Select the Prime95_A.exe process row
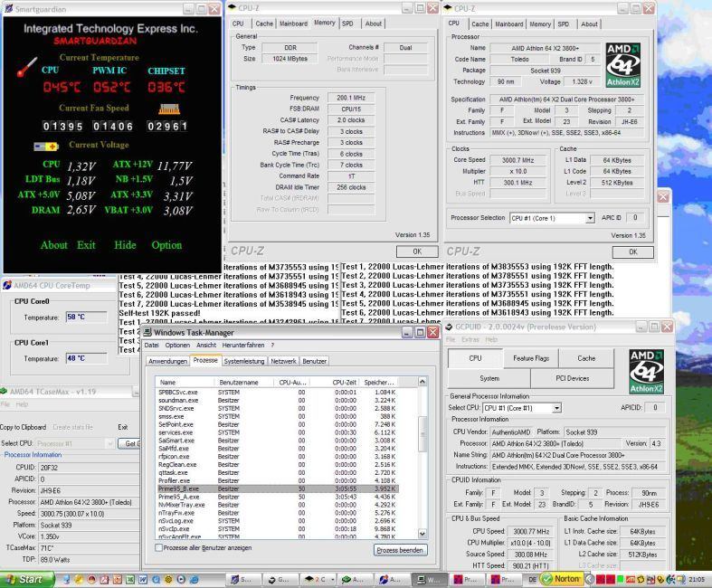This screenshot has height=588, width=712. click(x=277, y=497)
